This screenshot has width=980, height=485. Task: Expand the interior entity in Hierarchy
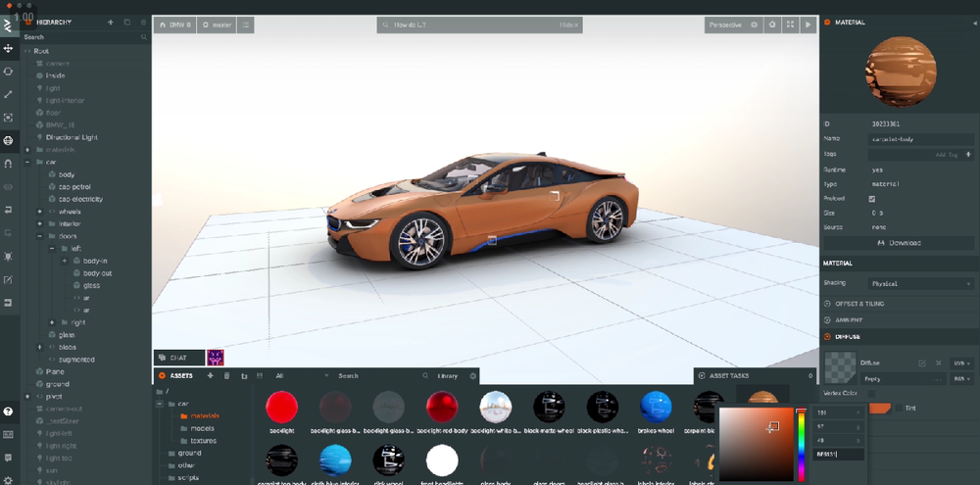coord(40,223)
